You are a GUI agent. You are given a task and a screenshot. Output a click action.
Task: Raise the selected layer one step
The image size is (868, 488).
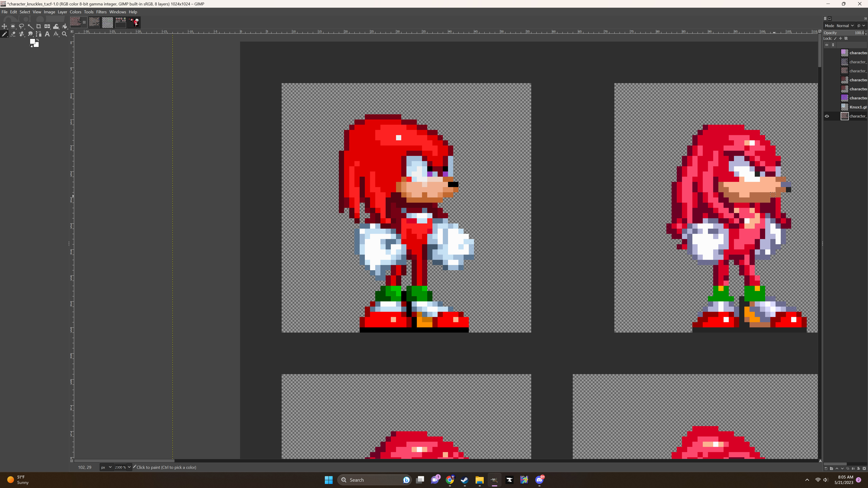[x=837, y=469]
